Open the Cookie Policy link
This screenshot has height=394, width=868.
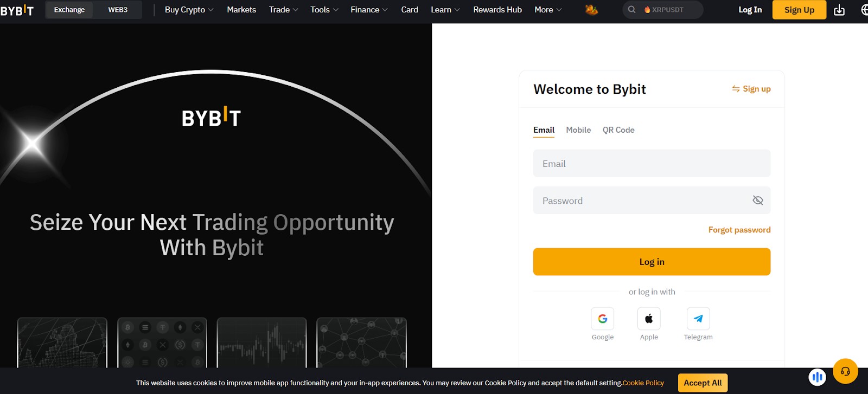(643, 383)
